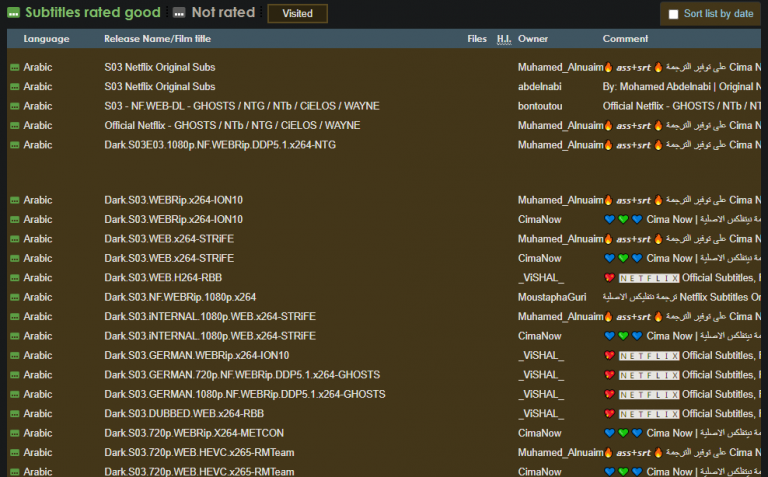Enable the 'Sort list by date' checkbox

point(673,14)
